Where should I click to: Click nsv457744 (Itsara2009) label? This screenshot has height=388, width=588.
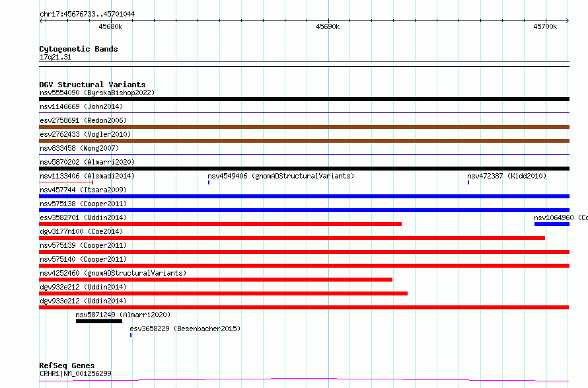tap(83, 190)
